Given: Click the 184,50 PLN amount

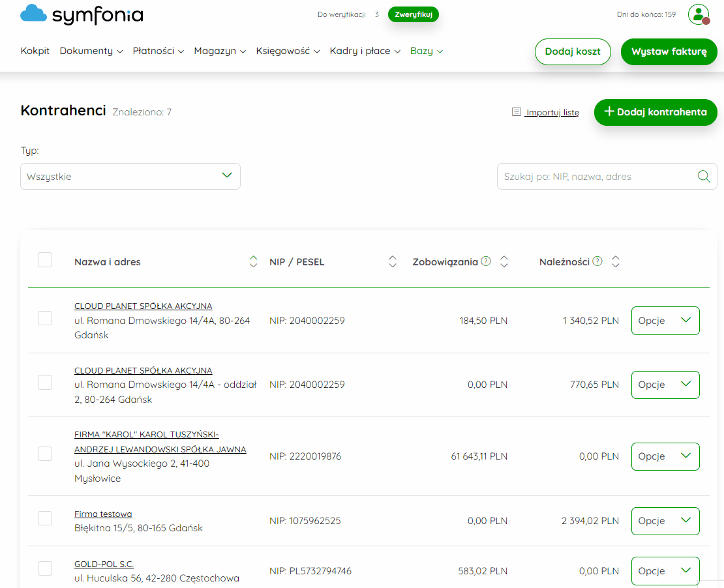Looking at the screenshot, I should click(x=483, y=320).
